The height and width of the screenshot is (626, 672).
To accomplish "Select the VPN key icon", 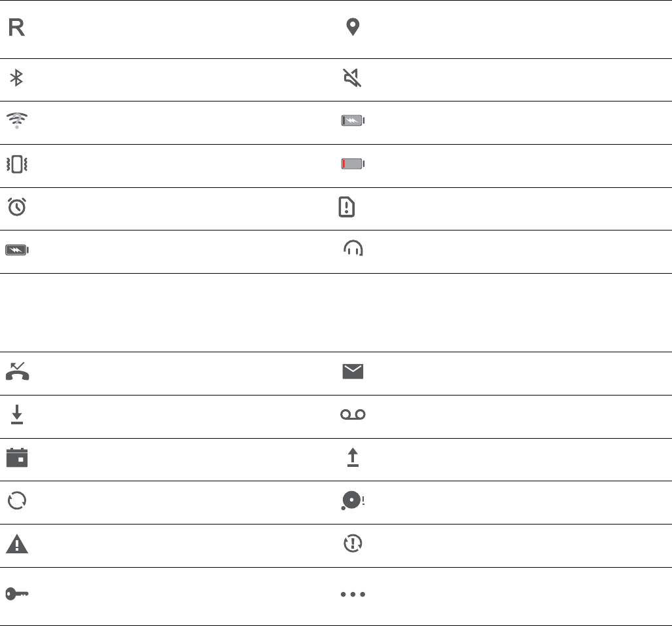I will pyautogui.click(x=17, y=594).
